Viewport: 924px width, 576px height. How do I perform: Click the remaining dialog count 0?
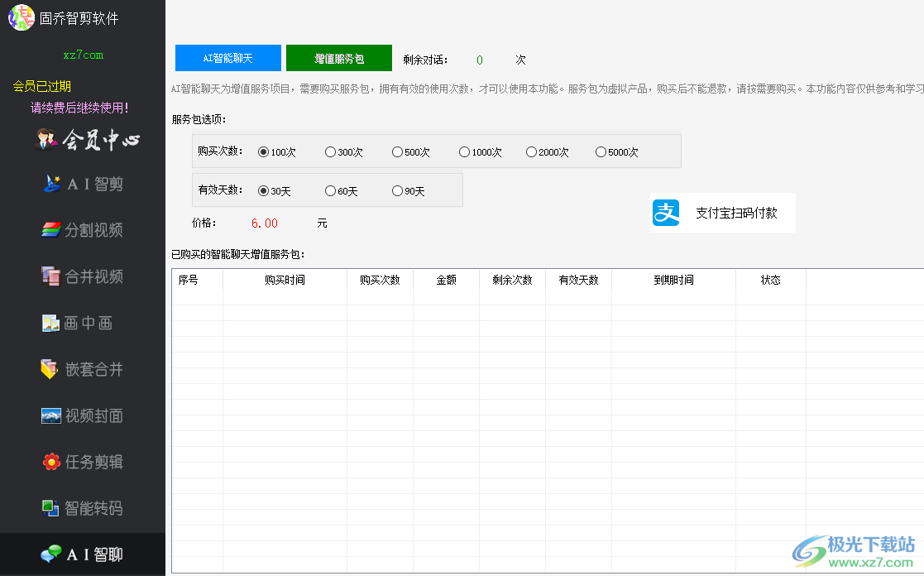(x=480, y=60)
